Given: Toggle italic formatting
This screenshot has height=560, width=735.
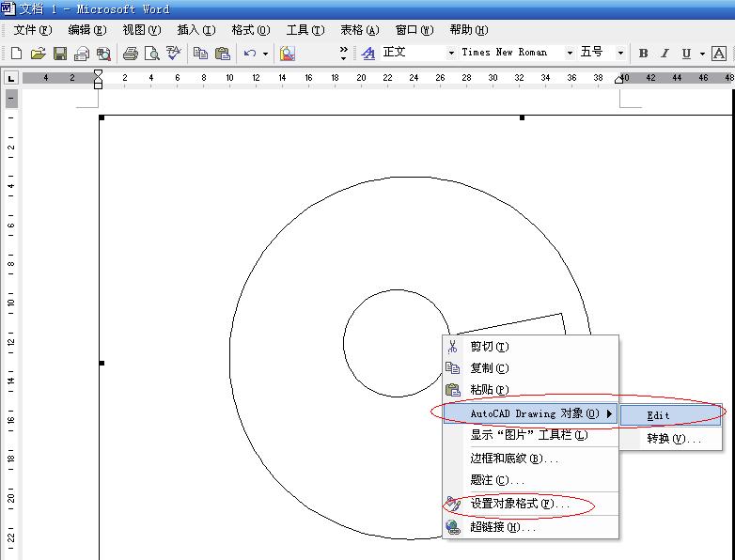Looking at the screenshot, I should coord(665,54).
